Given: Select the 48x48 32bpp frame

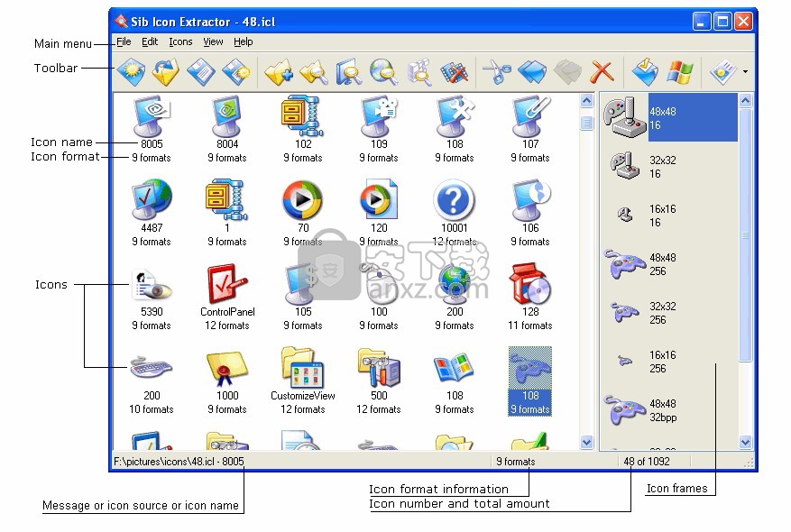Looking at the screenshot, I should pos(669,410).
